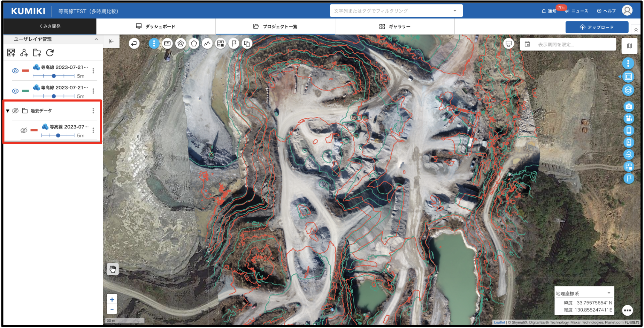Click the アップロード button
Viewport: 644px width, 328px height.
pos(597,27)
